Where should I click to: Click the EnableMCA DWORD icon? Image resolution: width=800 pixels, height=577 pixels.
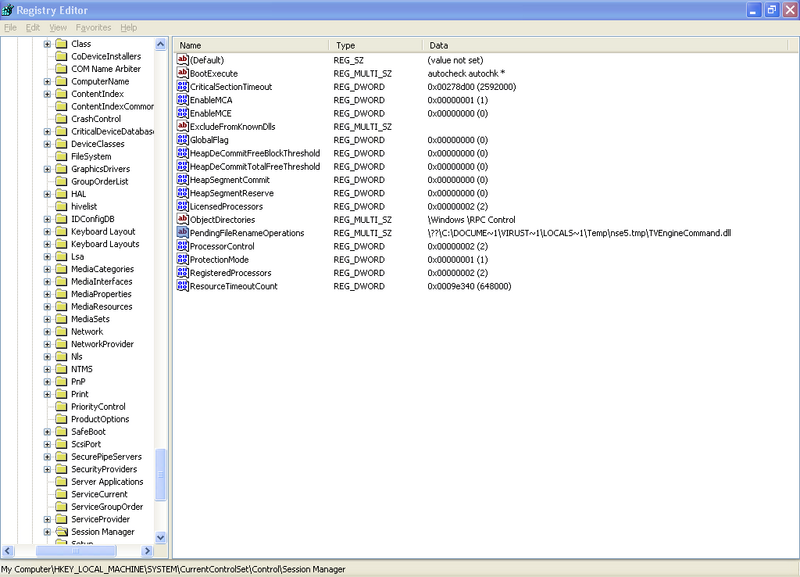click(x=183, y=99)
